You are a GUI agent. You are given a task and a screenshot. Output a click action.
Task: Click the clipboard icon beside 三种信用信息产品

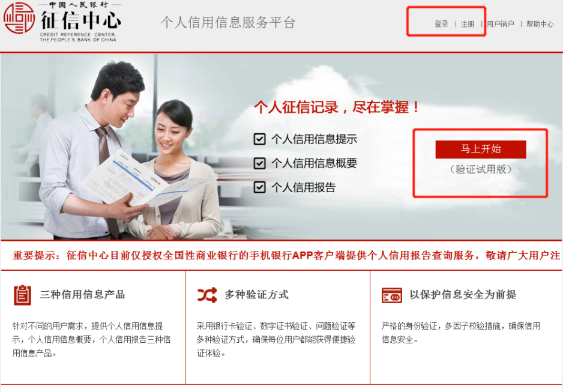pyautogui.click(x=22, y=295)
